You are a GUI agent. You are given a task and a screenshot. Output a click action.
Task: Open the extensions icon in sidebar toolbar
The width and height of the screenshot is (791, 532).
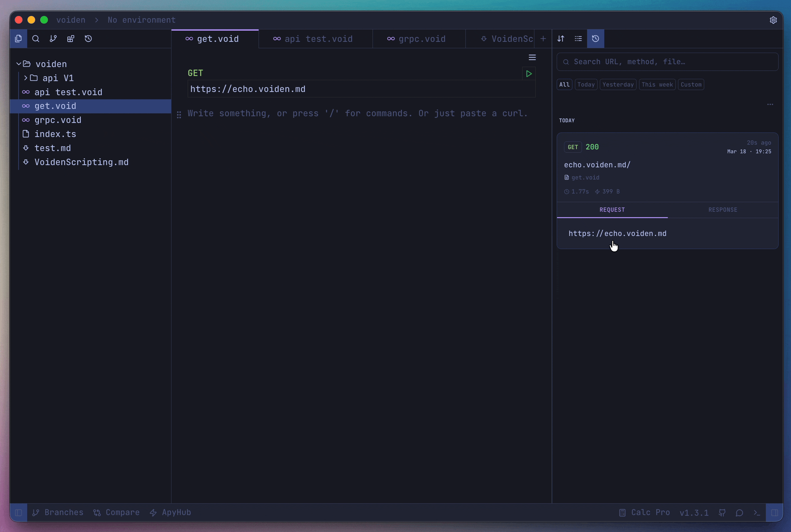pos(71,39)
